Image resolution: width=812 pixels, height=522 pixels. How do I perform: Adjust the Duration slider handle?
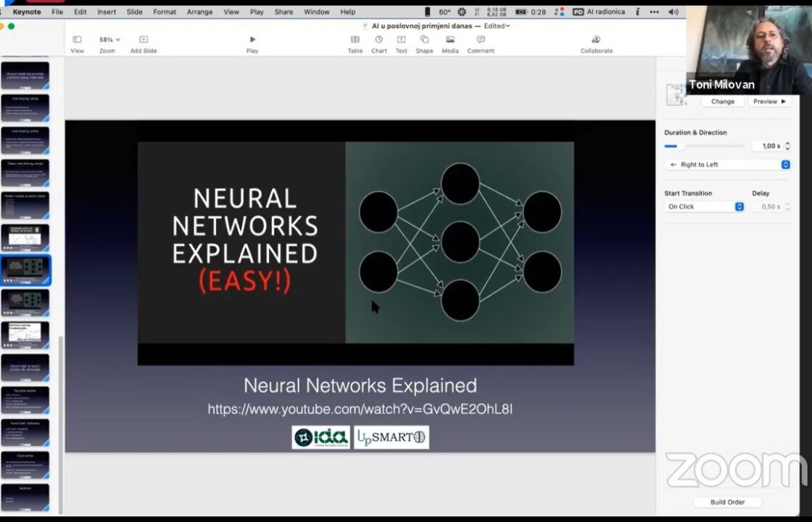[x=681, y=146]
